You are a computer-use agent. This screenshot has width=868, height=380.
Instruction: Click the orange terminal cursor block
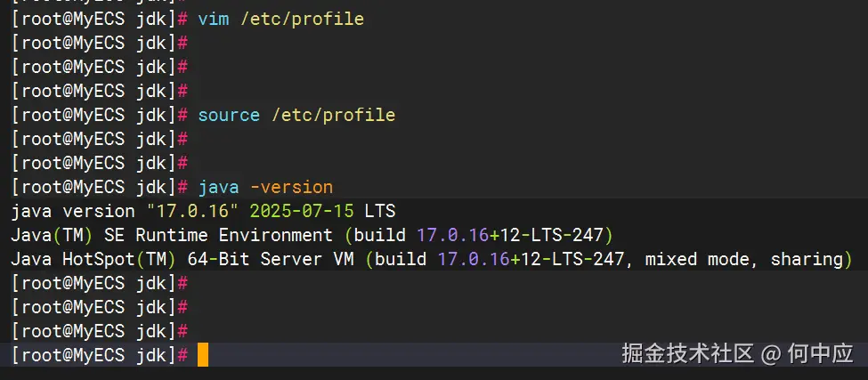click(x=202, y=355)
